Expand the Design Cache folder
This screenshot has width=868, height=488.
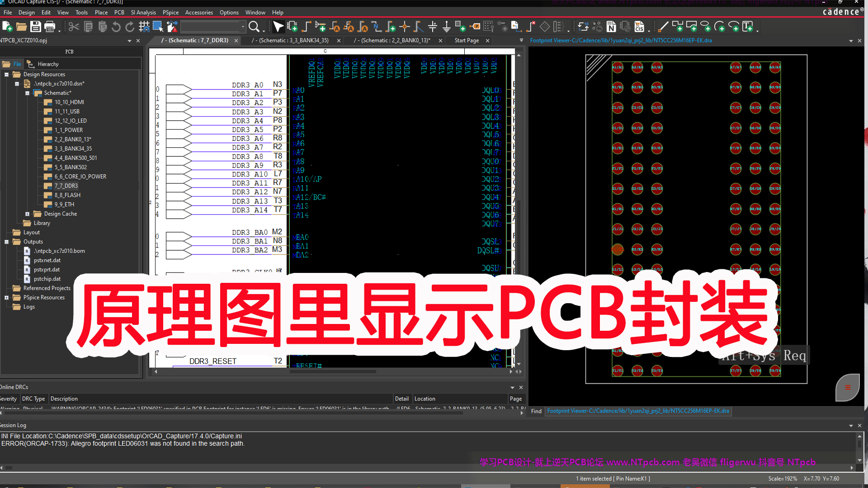click(27, 214)
